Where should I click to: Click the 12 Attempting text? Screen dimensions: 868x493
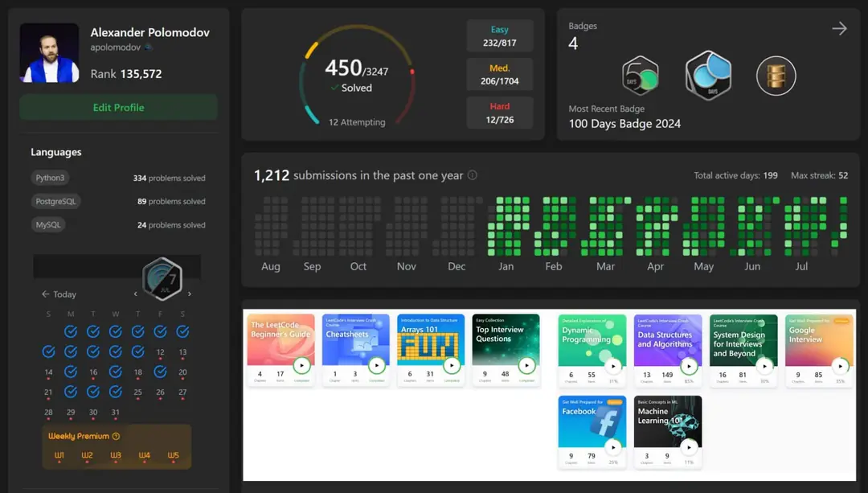click(x=357, y=122)
